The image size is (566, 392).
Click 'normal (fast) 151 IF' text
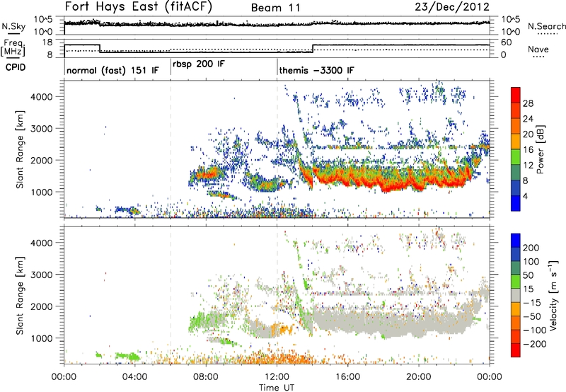coord(112,70)
